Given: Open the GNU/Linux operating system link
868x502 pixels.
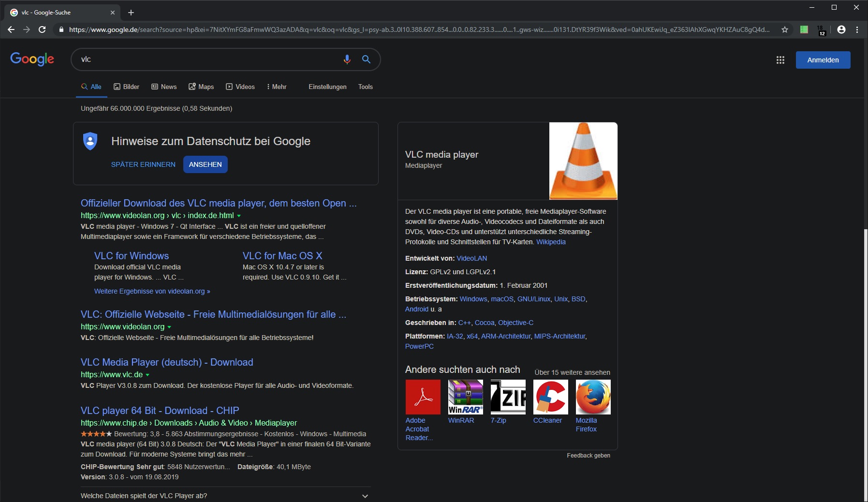Looking at the screenshot, I should (534, 299).
